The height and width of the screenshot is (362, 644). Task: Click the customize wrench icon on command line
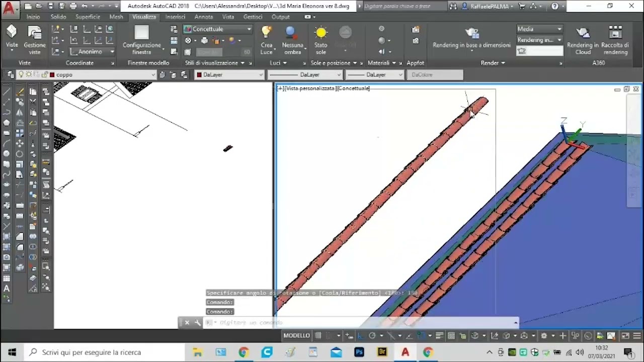tap(197, 323)
